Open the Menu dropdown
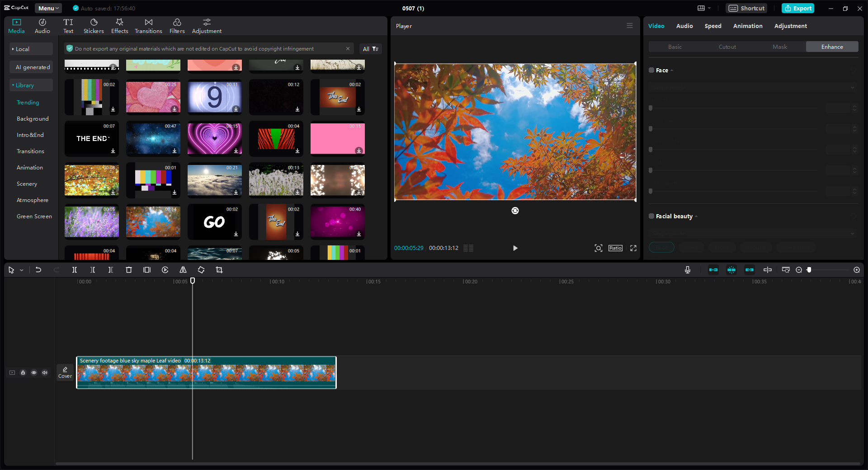 click(48, 8)
